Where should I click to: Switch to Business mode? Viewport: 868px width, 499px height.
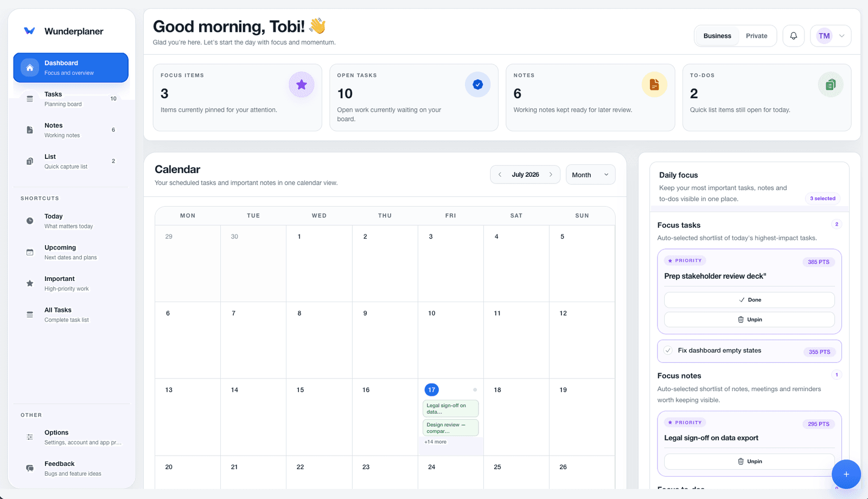click(x=717, y=36)
